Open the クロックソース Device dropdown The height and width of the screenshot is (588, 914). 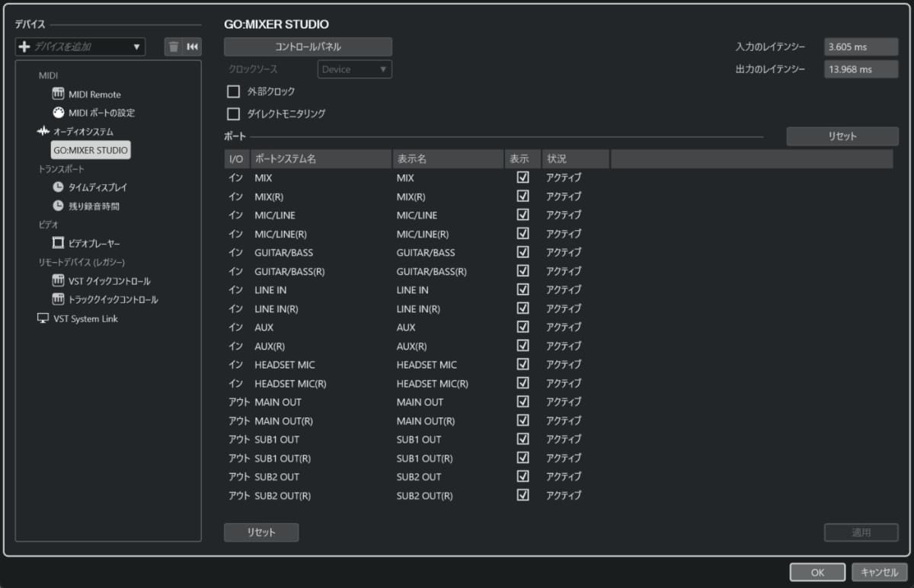coord(355,69)
